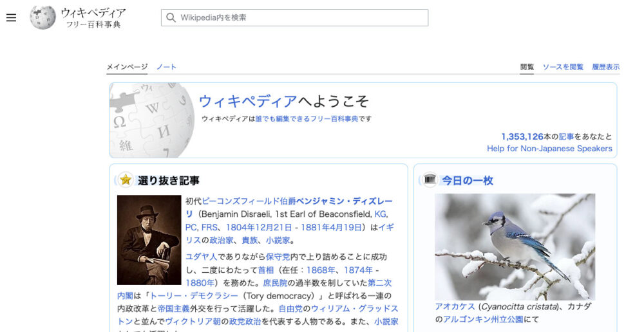
Task: Select the 閲覧 tab
Action: pos(527,67)
